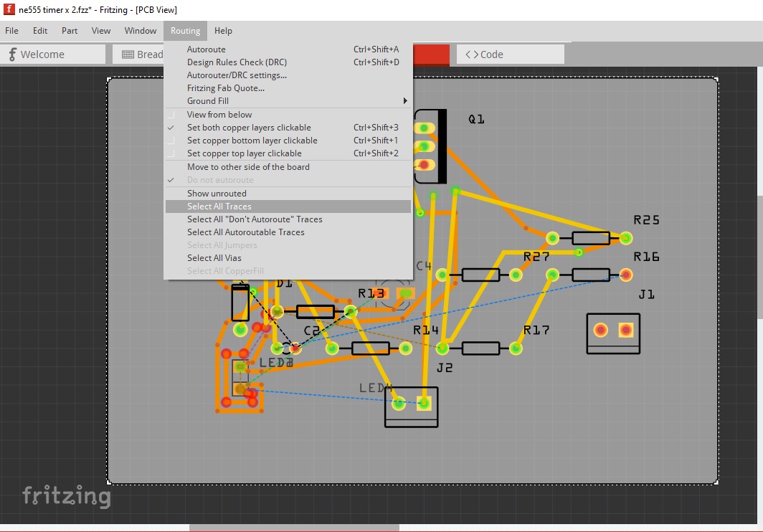Click the R25 resistor footprint

tap(590, 238)
